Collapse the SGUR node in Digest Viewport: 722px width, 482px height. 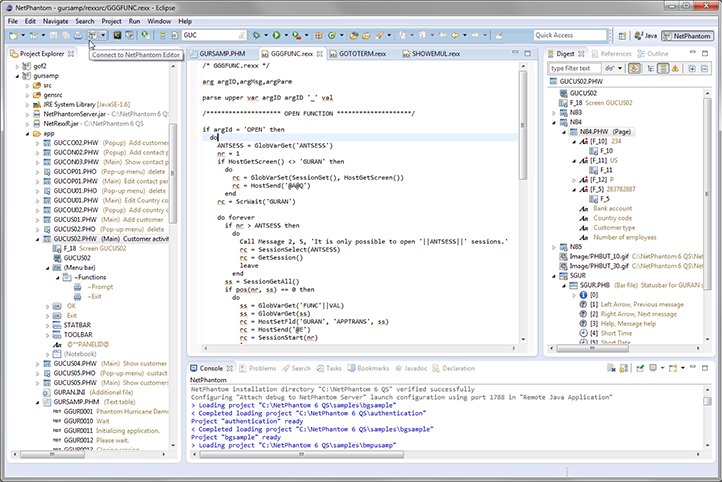[x=554, y=276]
